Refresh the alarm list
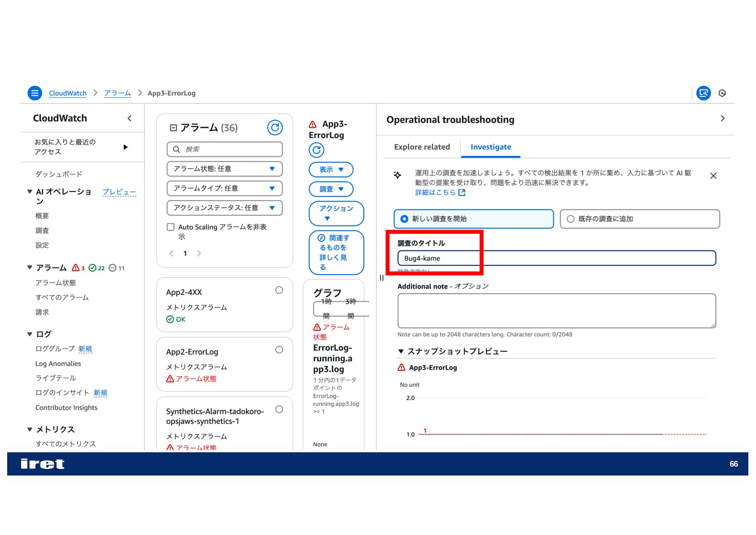This screenshot has height=535, width=756. click(275, 128)
